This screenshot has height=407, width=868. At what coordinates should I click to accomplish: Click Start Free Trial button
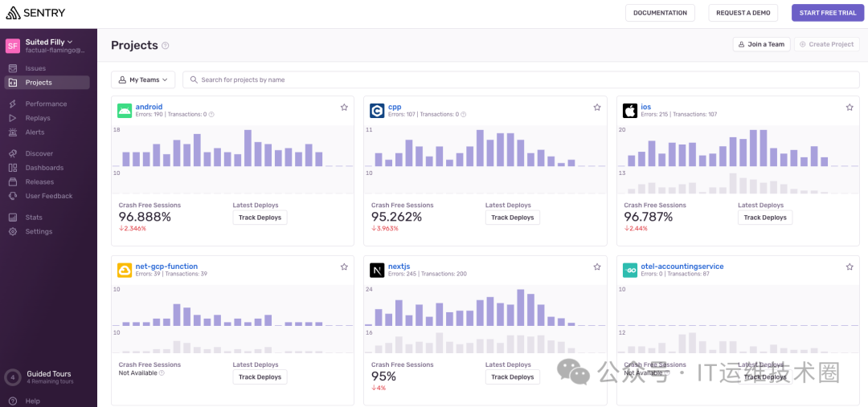tap(828, 13)
